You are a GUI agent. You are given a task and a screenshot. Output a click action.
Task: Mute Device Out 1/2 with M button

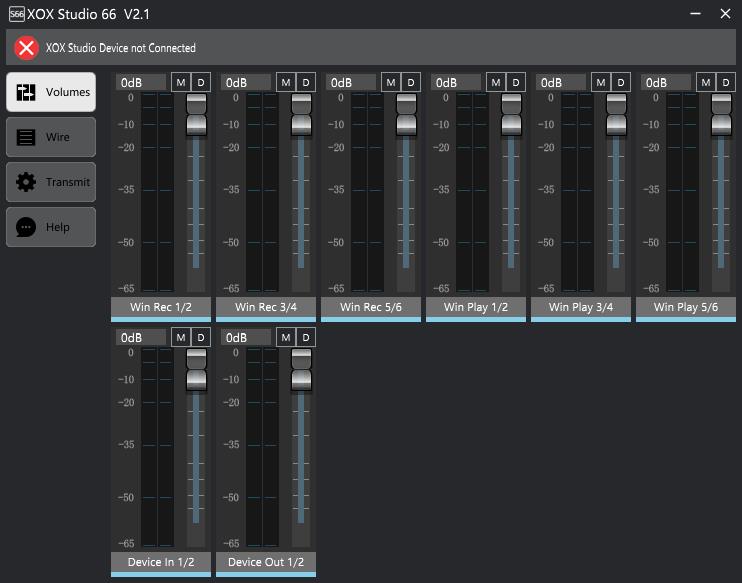pyautogui.click(x=286, y=337)
